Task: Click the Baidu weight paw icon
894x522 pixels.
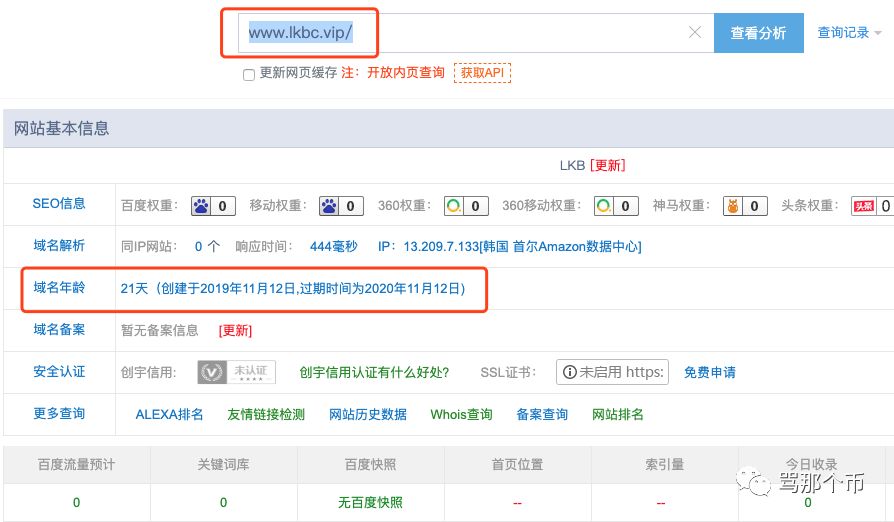Action: tap(201, 206)
